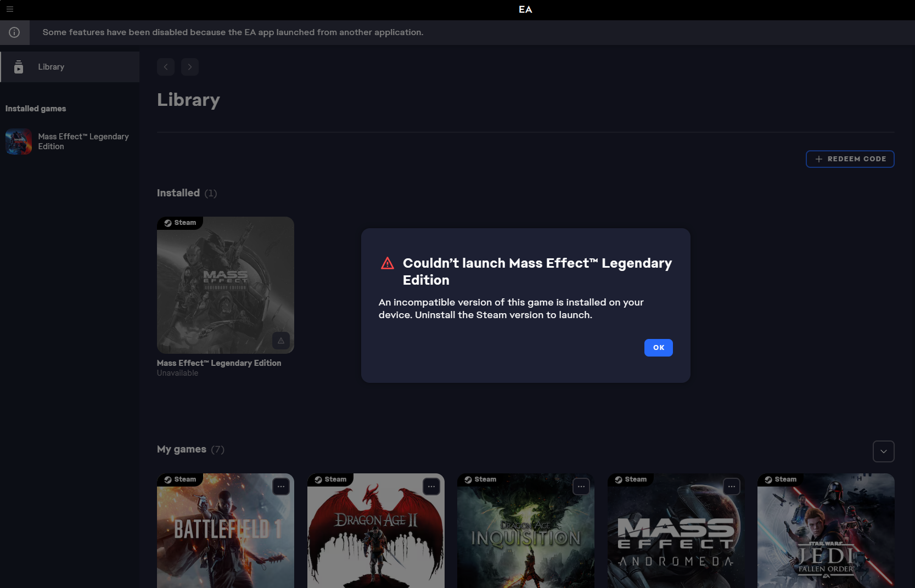Click the Steam badge on Battlefield 1
Viewport: 915px width, 588px height.
click(x=180, y=479)
